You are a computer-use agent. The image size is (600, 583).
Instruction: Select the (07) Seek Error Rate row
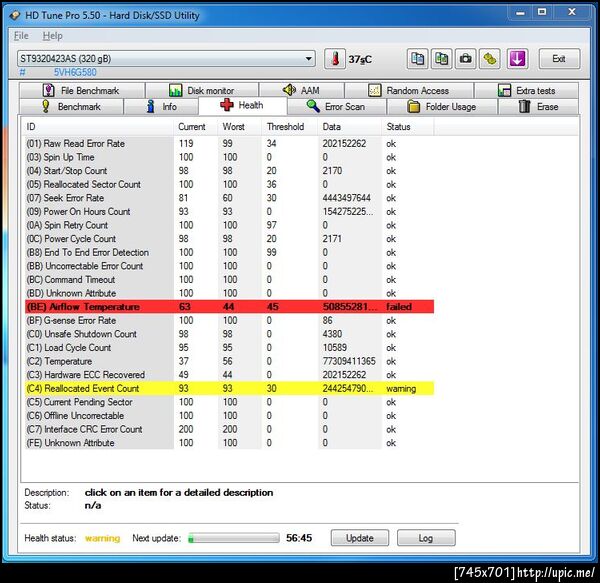pos(229,198)
